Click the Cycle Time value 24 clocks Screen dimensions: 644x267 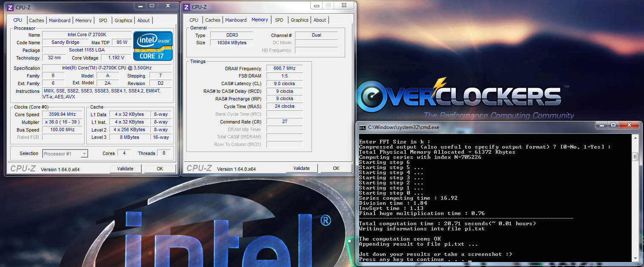[284, 106]
